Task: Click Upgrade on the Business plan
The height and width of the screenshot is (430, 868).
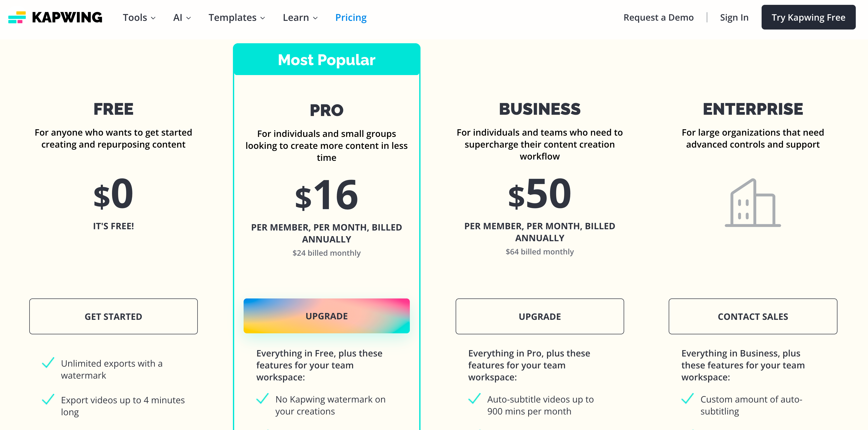Action: tap(539, 317)
